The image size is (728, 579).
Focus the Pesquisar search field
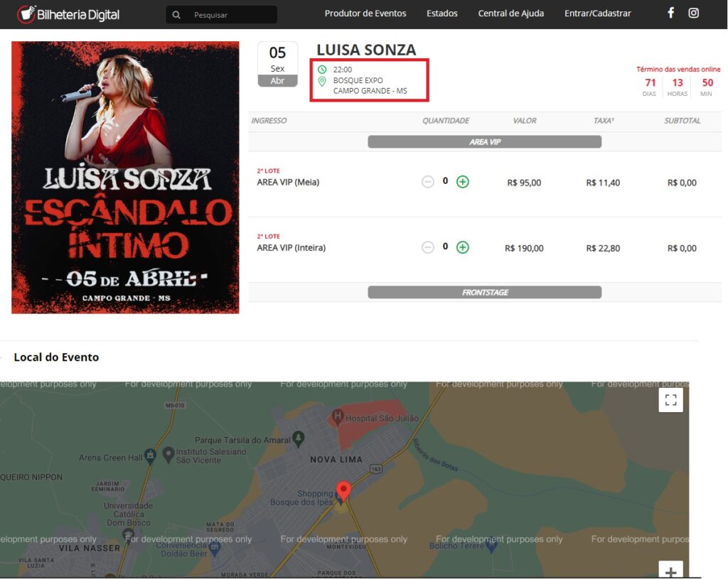[231, 14]
